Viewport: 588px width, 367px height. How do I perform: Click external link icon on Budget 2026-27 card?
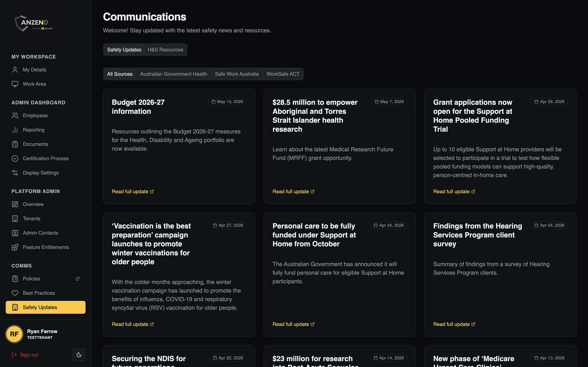pos(152,192)
